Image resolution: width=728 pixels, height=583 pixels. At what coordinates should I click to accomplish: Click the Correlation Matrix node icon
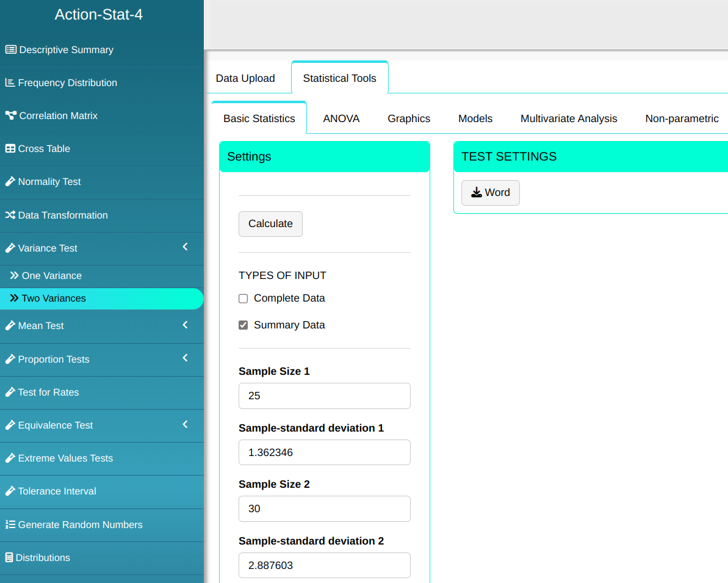[x=10, y=116]
